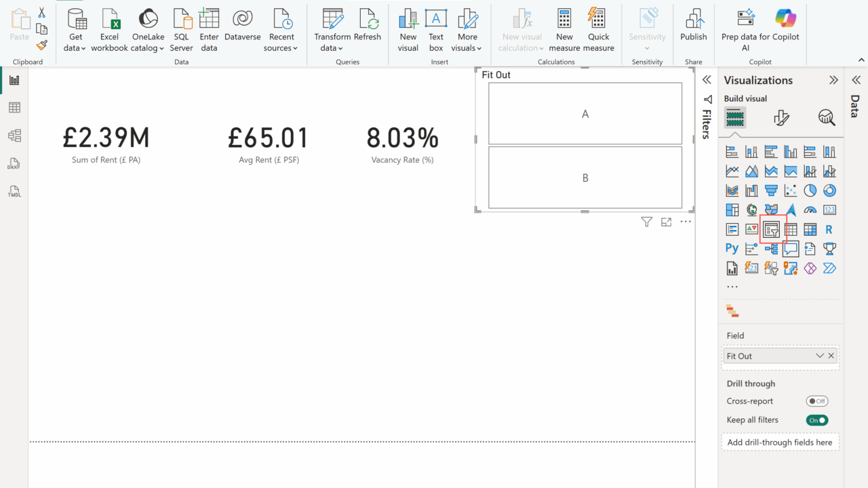Refresh the data queries
Viewport: 868px width, 488px height.
click(x=368, y=25)
